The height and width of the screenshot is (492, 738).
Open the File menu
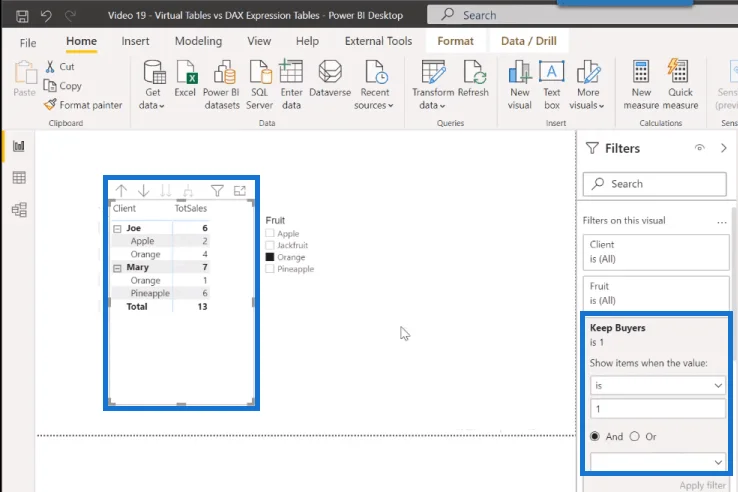click(28, 43)
